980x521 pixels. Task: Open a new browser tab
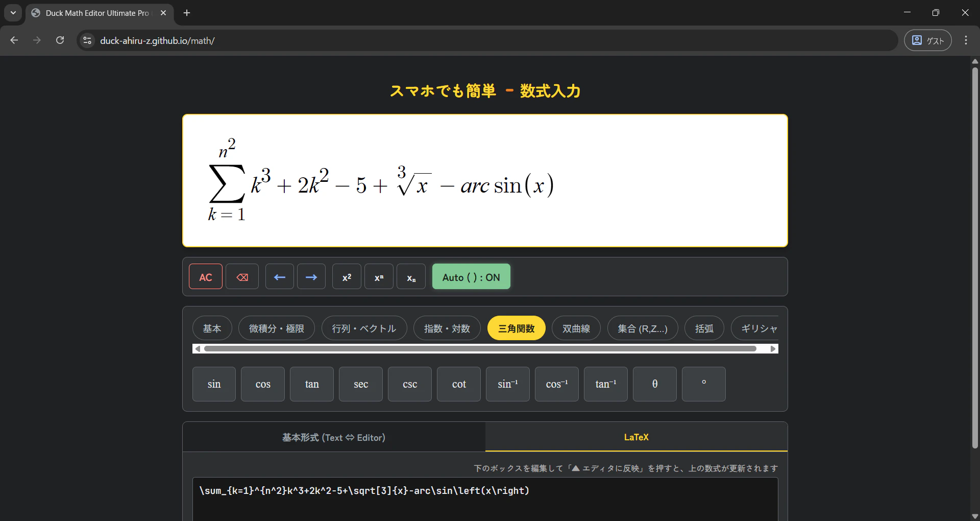(187, 13)
